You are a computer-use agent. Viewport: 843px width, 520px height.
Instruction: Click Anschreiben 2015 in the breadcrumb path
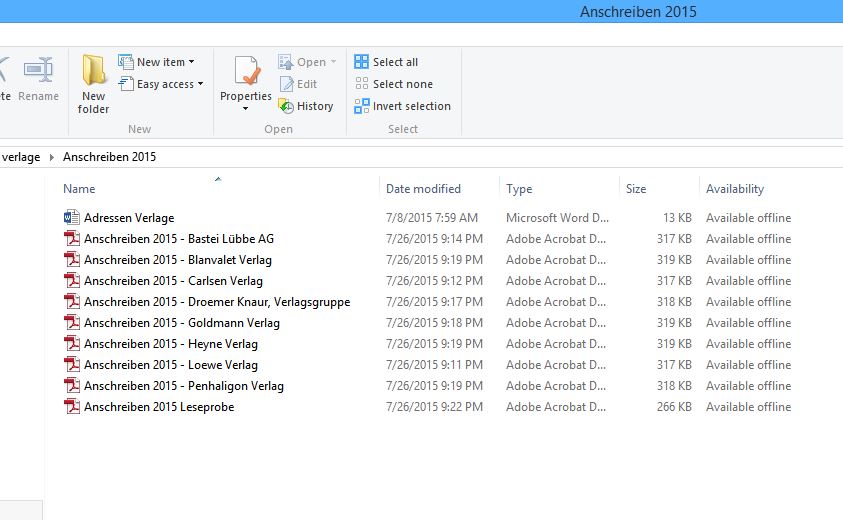[x=109, y=157]
